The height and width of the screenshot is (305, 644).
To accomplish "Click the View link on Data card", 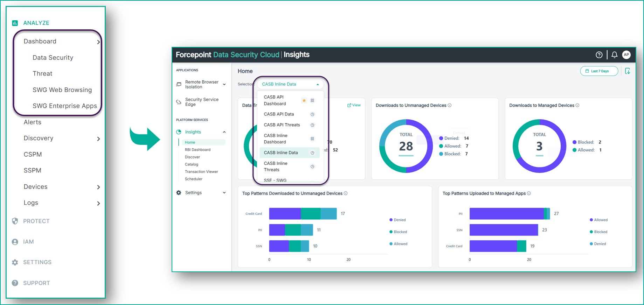I will click(x=354, y=105).
